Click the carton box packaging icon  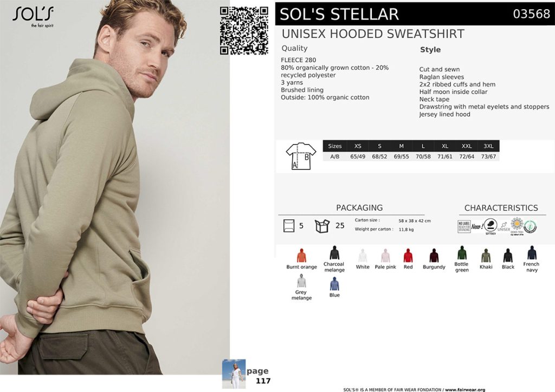(x=322, y=226)
